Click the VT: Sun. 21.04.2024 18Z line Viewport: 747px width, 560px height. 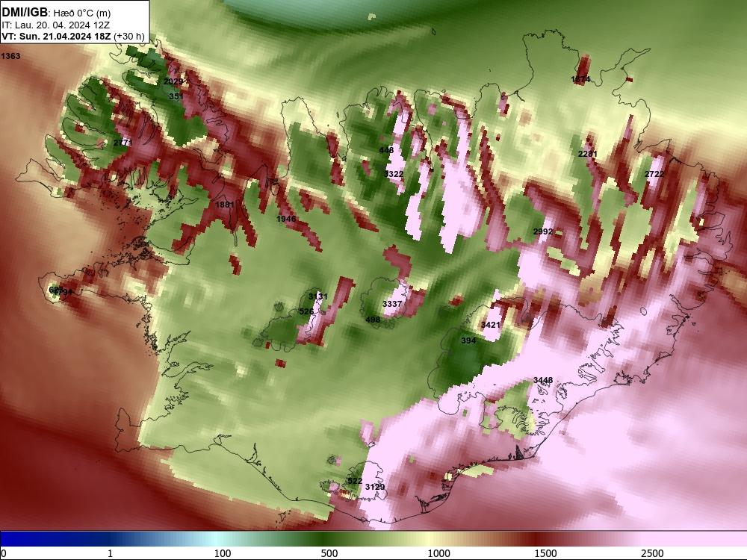(x=56, y=36)
